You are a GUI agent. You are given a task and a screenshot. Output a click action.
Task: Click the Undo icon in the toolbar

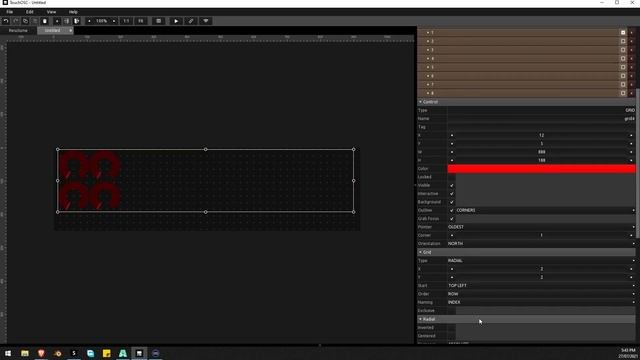[x=6, y=21]
